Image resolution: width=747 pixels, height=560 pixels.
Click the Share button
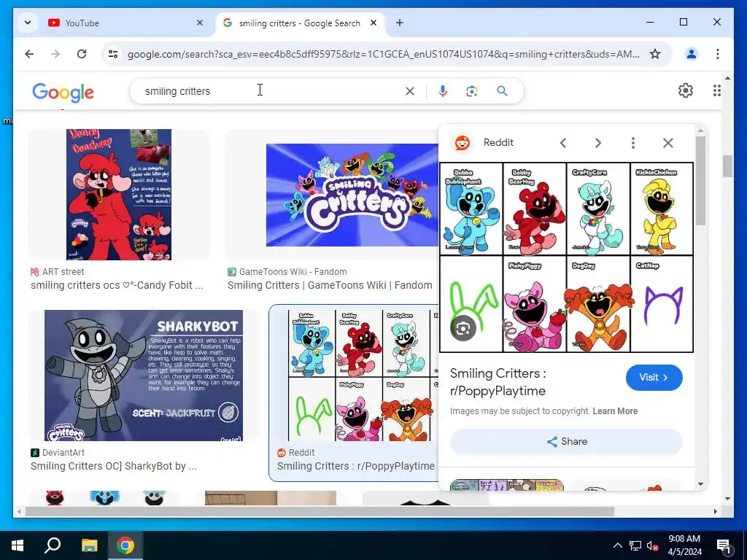(x=566, y=441)
